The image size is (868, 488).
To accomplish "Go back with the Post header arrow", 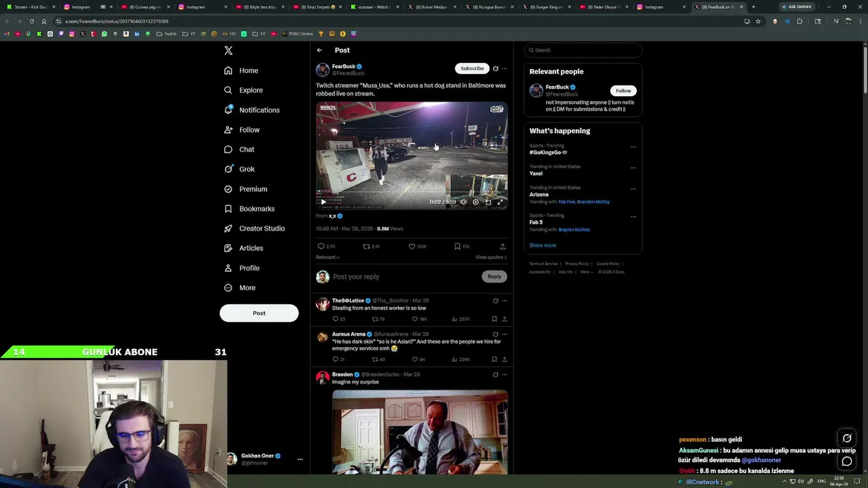I will coord(319,50).
